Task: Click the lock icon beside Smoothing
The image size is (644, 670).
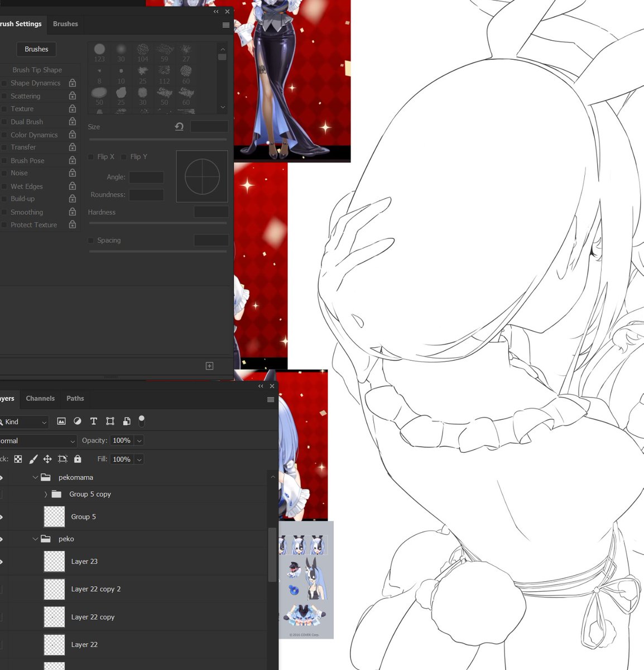Action: coord(72,212)
